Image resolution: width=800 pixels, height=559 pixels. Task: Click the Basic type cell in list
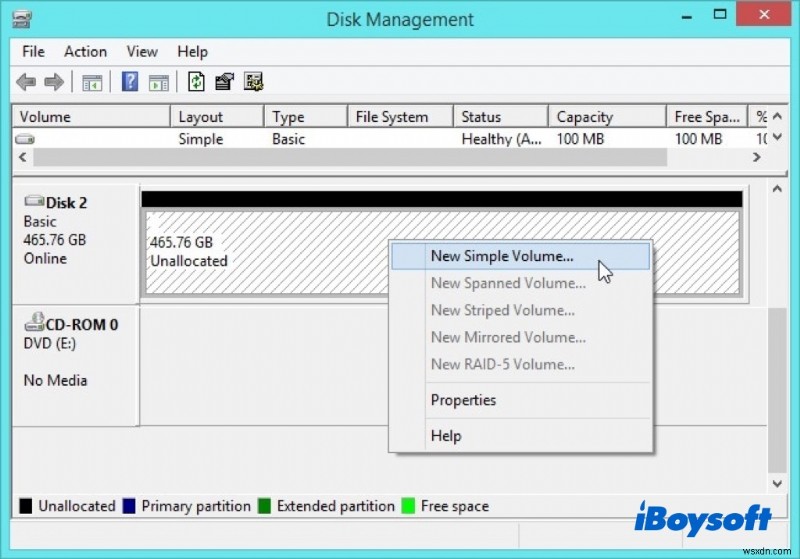(x=288, y=139)
